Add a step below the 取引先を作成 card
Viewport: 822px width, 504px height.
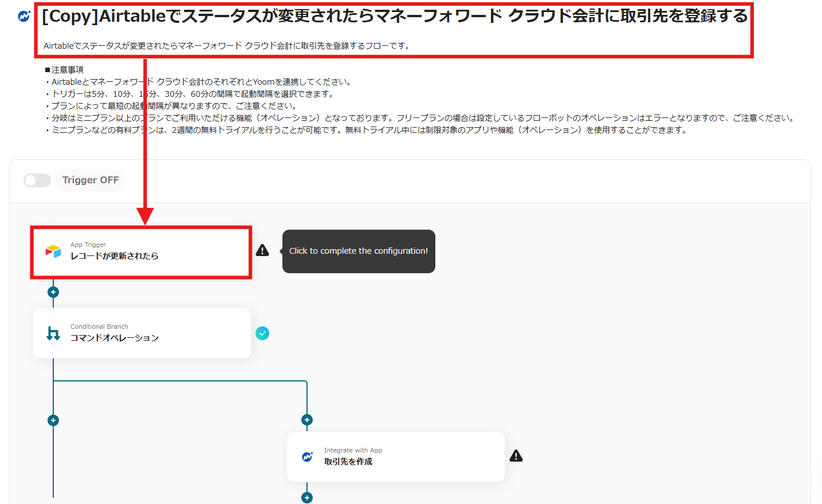click(307, 498)
